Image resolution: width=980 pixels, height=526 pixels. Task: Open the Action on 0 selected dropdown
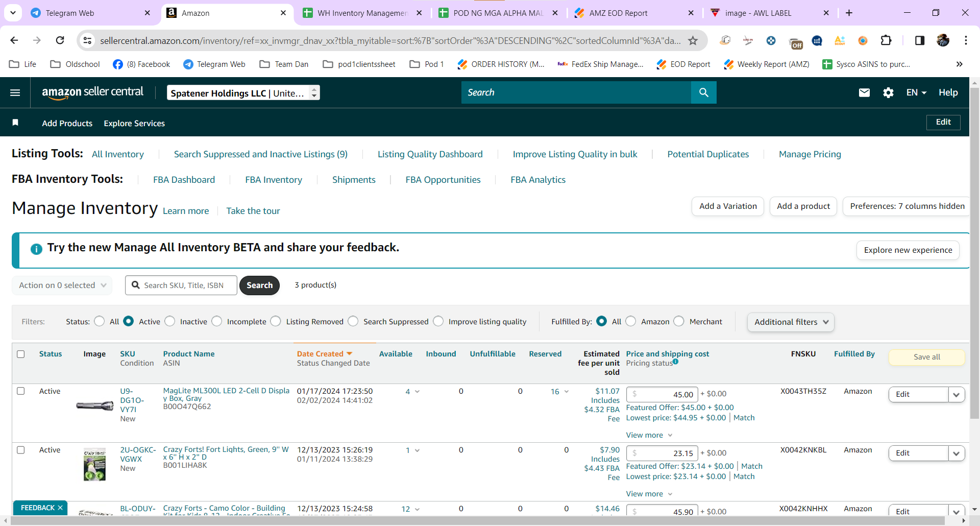62,285
